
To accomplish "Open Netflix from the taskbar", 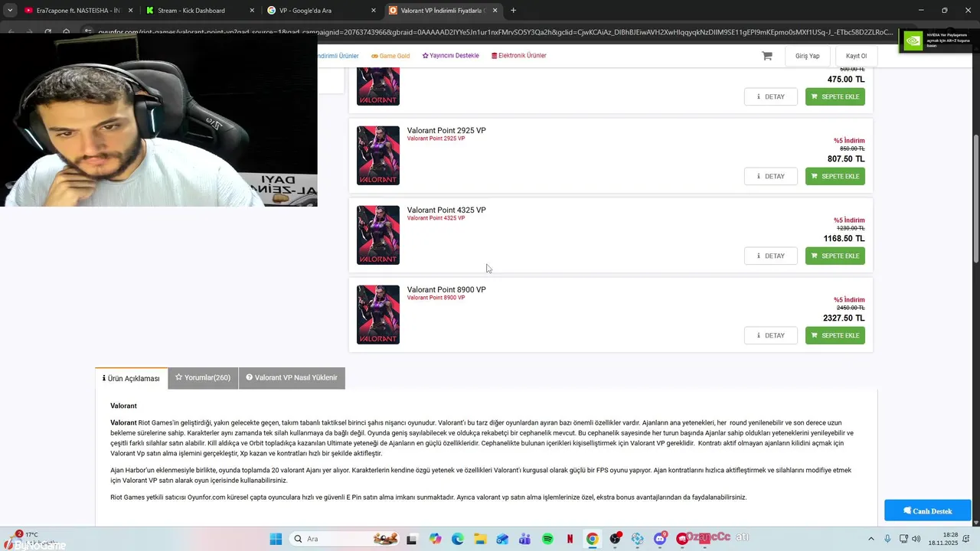I will pos(570,539).
